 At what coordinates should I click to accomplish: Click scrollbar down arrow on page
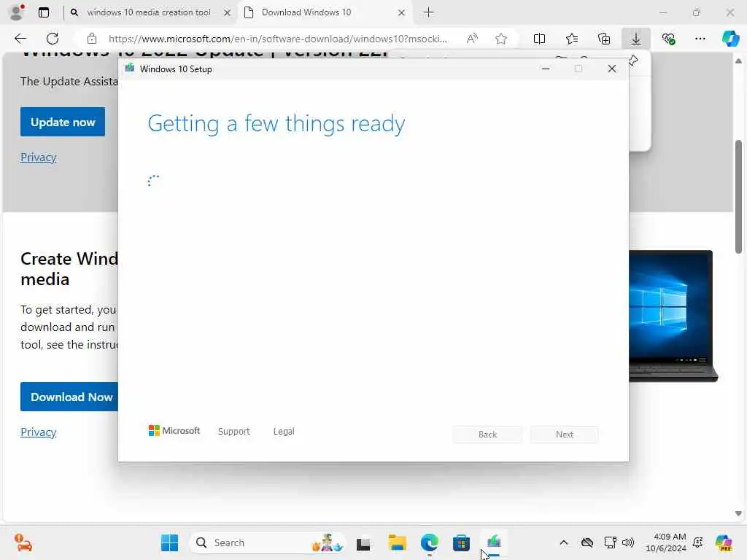pos(738,513)
